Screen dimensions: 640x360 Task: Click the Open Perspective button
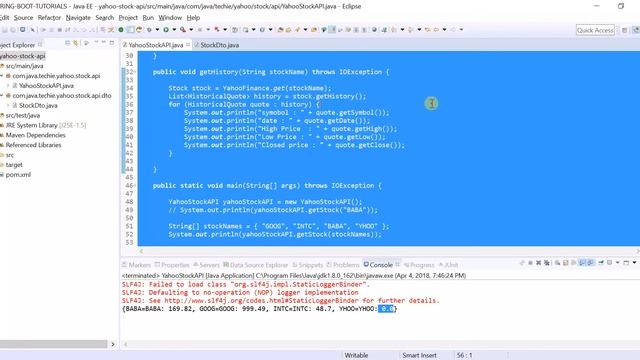click(624, 30)
